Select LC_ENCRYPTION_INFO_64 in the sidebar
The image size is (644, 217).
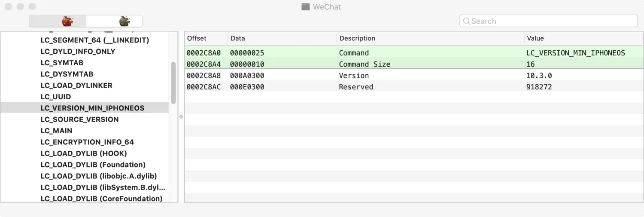87,142
